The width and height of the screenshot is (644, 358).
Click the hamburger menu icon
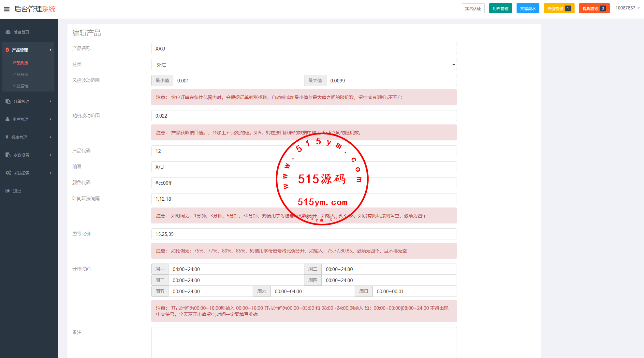[x=7, y=9]
